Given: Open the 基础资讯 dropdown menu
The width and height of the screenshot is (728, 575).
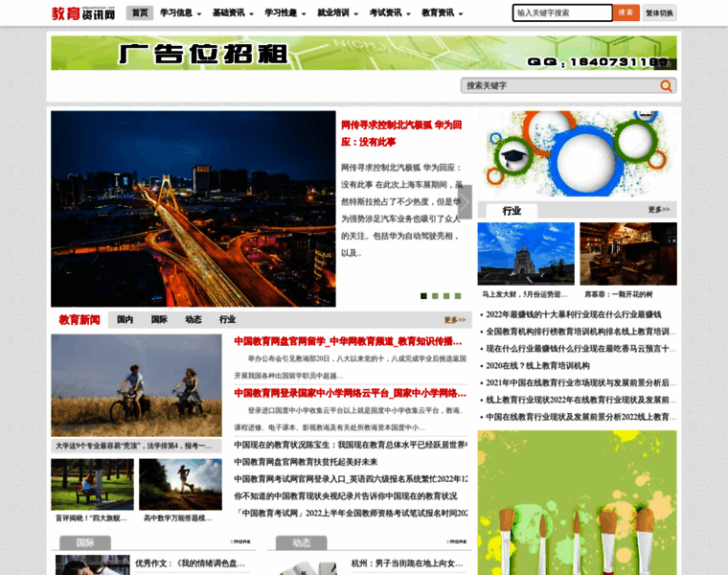Looking at the screenshot, I should [x=233, y=13].
